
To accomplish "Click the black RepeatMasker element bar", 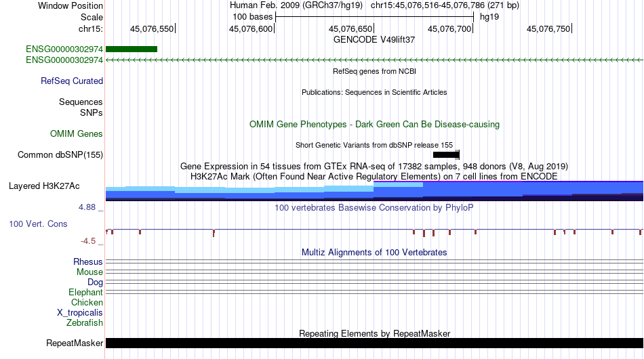I will pyautogui.click(x=374, y=343).
